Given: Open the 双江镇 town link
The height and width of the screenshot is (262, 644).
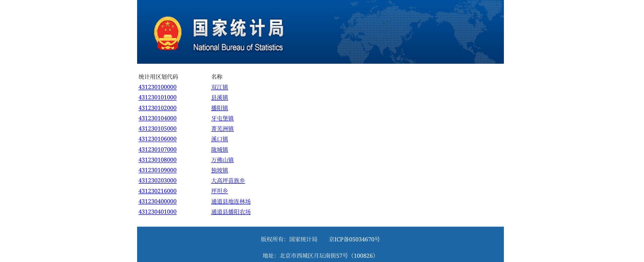Looking at the screenshot, I should pos(219,87).
